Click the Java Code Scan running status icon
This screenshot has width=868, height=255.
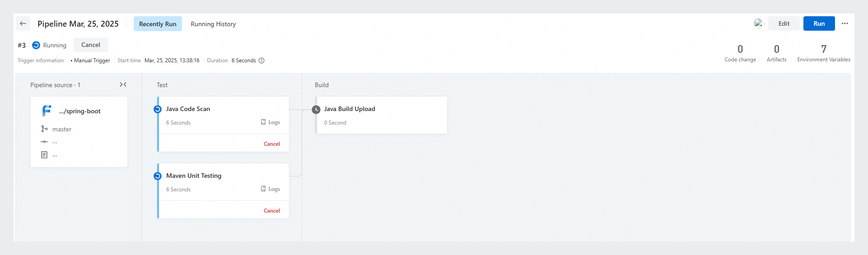pos(158,109)
